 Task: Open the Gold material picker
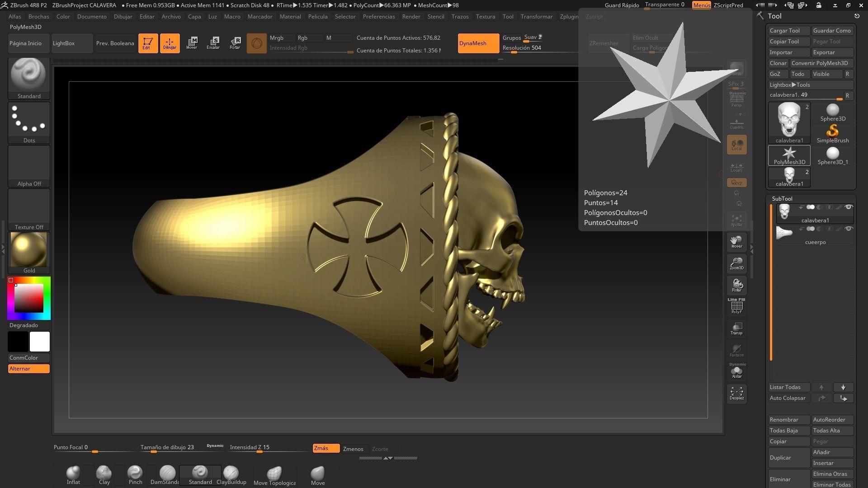click(x=29, y=253)
